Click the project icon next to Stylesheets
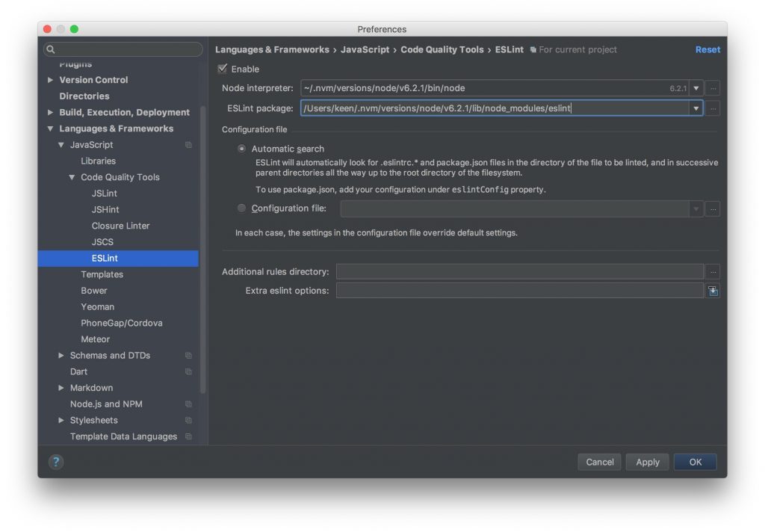 pos(188,420)
